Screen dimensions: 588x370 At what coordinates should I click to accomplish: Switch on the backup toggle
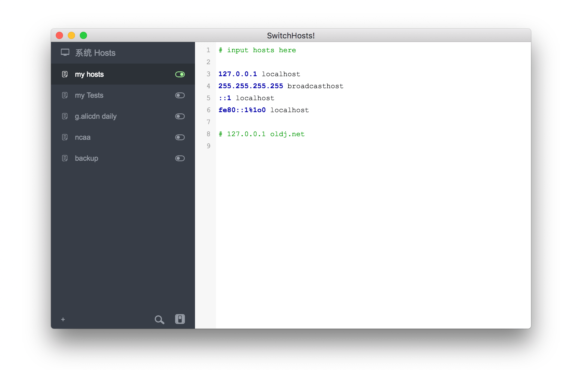[x=180, y=158]
